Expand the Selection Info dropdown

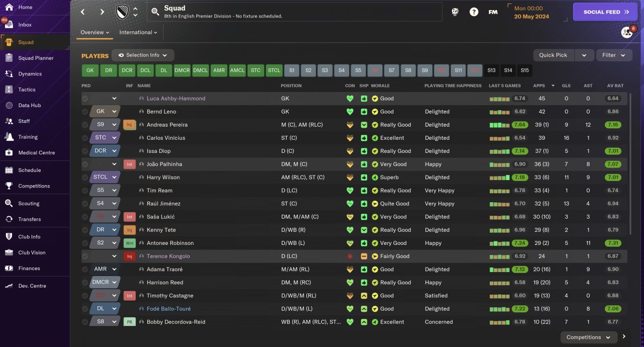(x=143, y=55)
